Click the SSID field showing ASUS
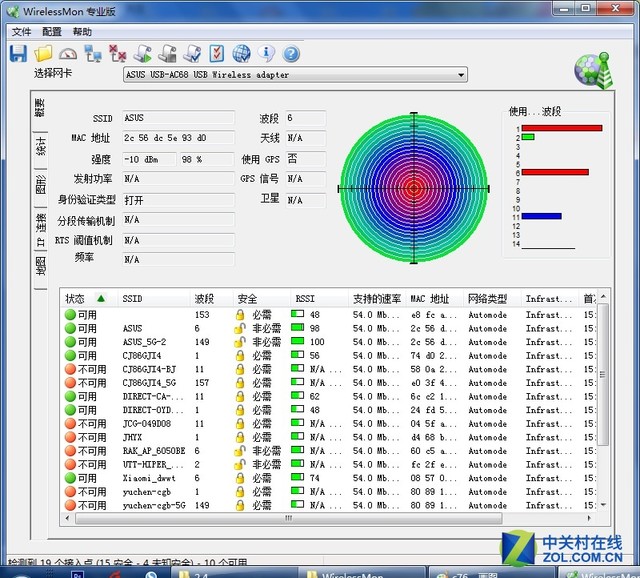The image size is (640, 578). (178, 118)
